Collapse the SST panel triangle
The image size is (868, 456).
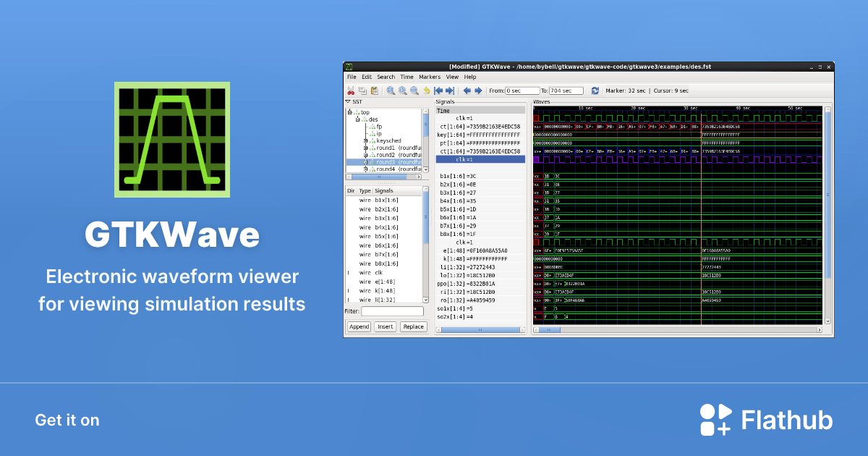(348, 102)
